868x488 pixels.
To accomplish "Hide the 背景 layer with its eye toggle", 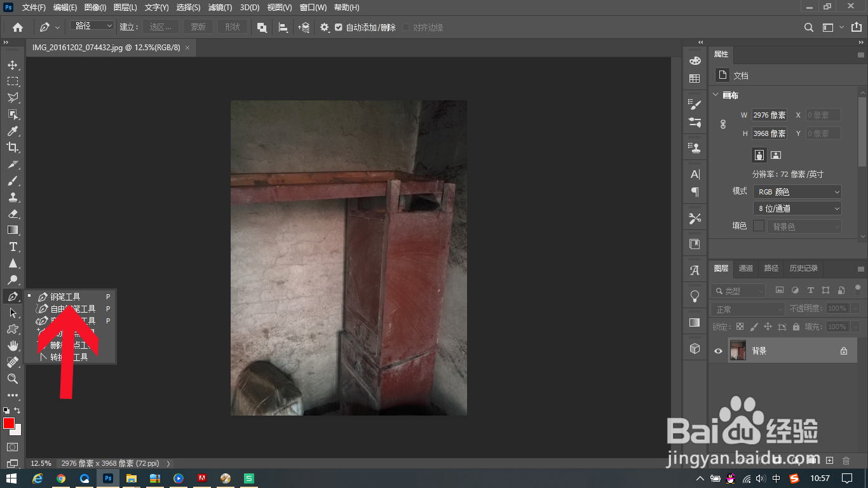I will pyautogui.click(x=719, y=350).
